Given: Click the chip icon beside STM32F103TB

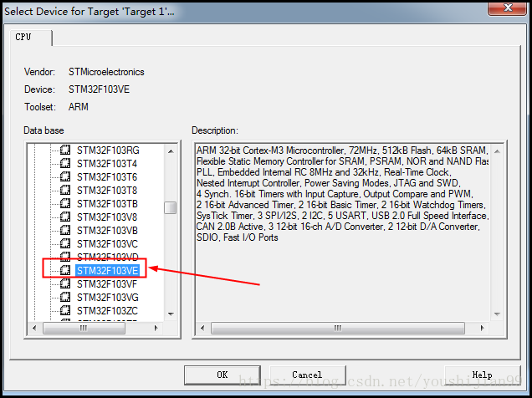Looking at the screenshot, I should point(65,203).
